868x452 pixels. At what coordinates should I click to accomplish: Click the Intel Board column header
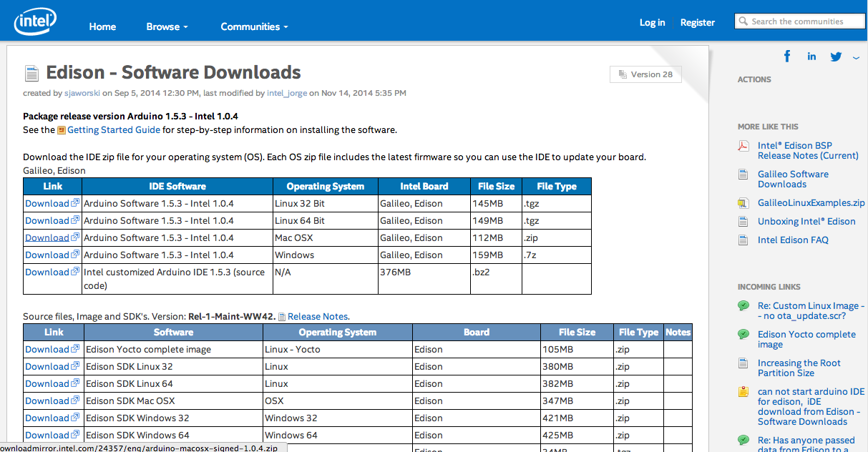[x=424, y=186]
